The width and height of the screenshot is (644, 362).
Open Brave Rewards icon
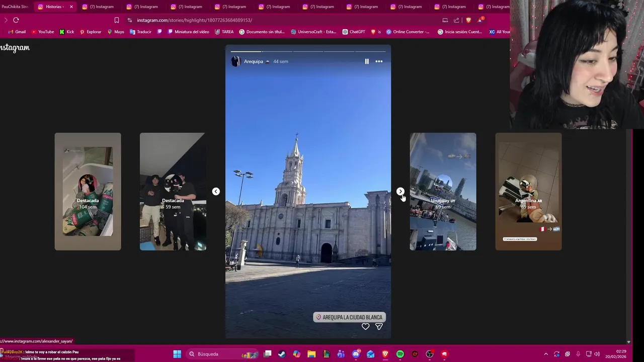pyautogui.click(x=481, y=20)
